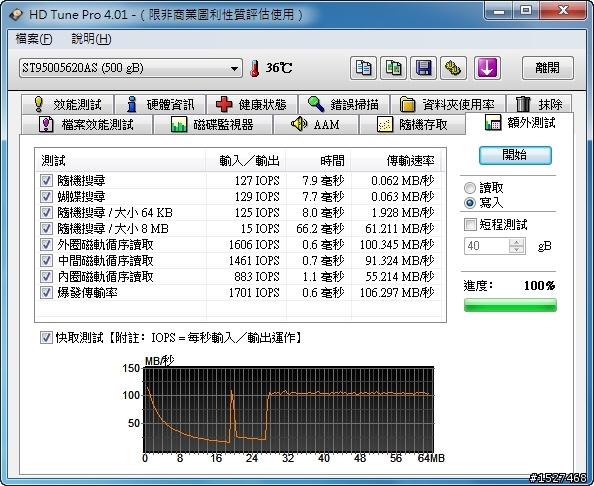Click the 883 IOPS value
594x486 pixels.
point(257,277)
